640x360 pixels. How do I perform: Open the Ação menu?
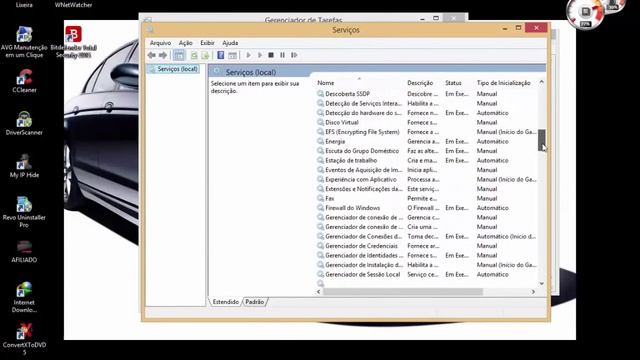tap(186, 43)
